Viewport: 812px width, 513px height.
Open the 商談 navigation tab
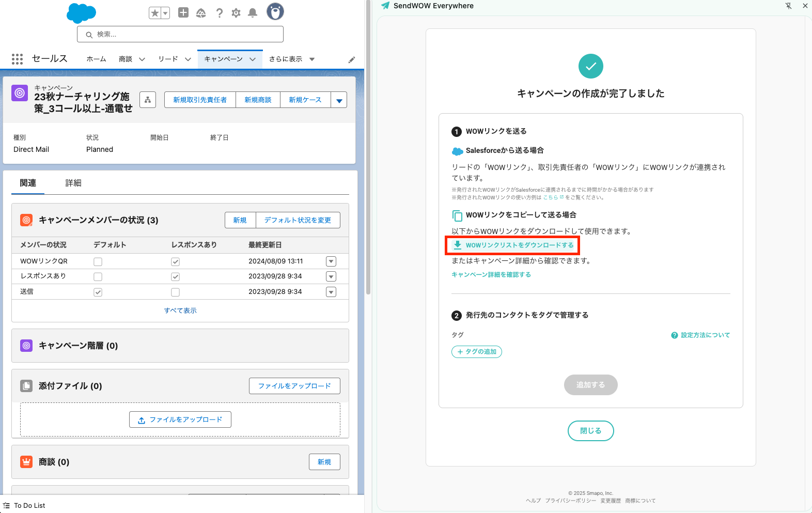click(x=126, y=59)
